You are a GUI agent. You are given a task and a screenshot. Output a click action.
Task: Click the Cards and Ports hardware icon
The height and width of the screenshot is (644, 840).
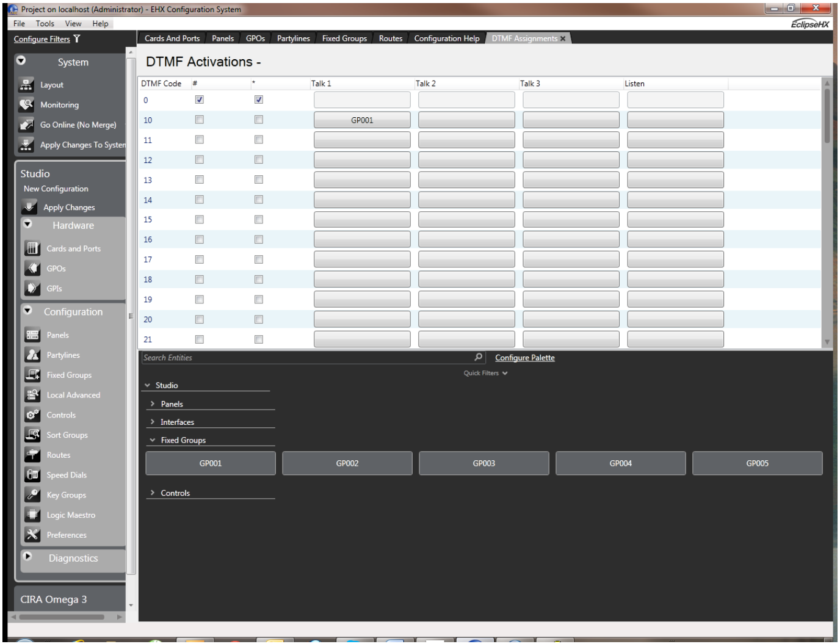(32, 248)
